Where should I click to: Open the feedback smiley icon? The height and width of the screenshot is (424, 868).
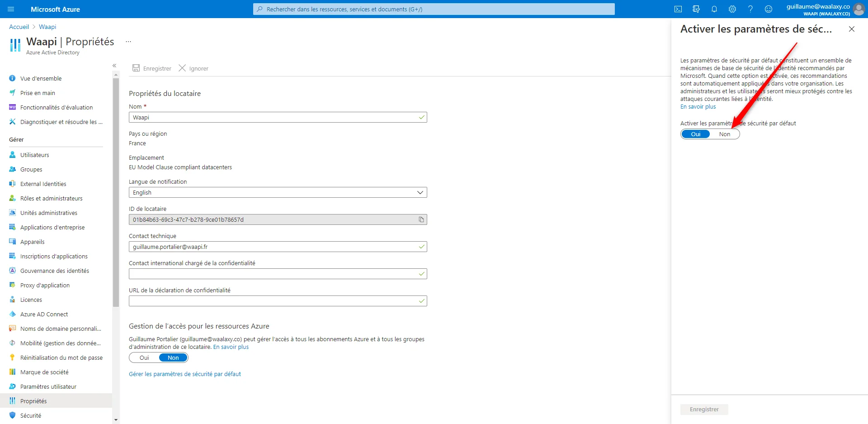click(769, 9)
